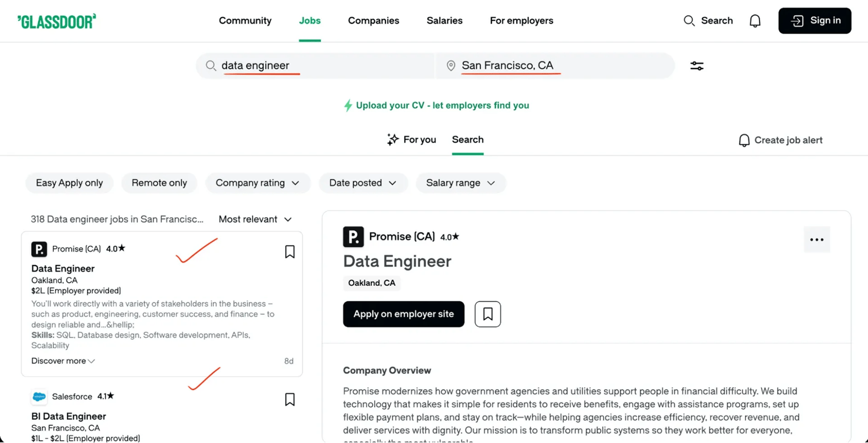The width and height of the screenshot is (868, 443).
Task: Open three-dot menu on job details
Action: point(816,239)
